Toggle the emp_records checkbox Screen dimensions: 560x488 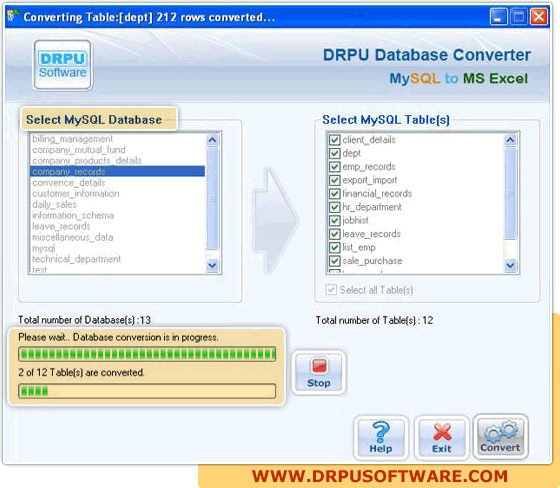click(334, 167)
